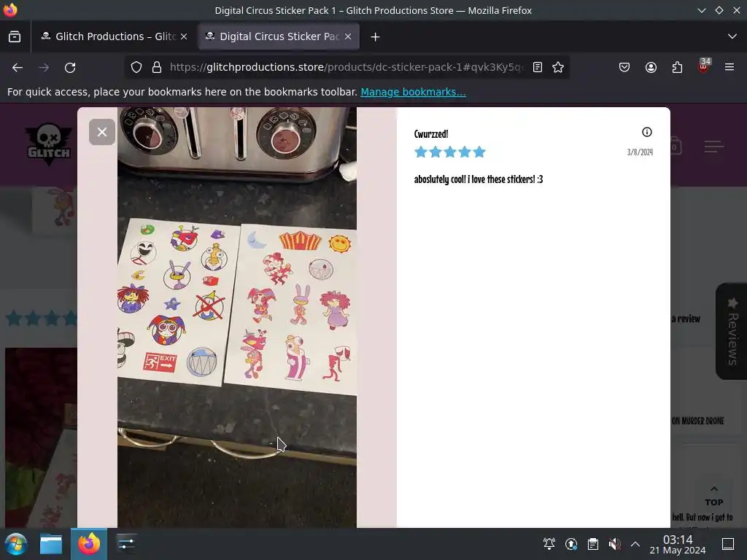Click the muted volume icon
The height and width of the screenshot is (560, 747).
click(614, 544)
